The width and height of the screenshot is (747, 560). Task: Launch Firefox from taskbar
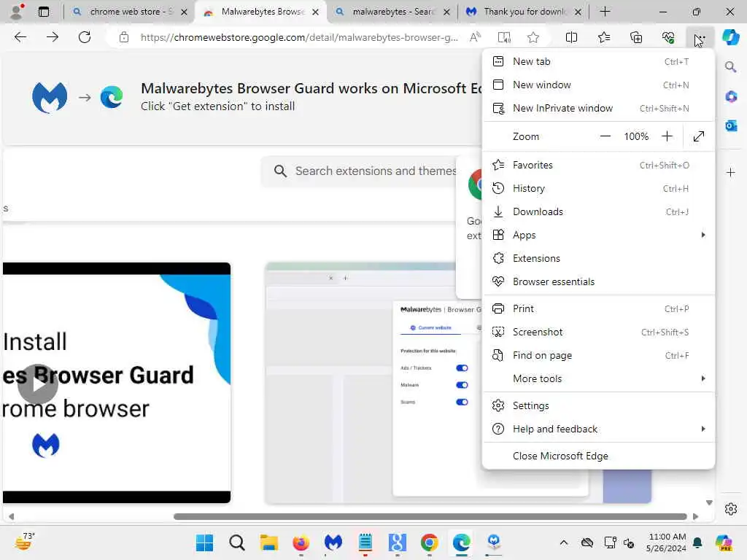point(301,542)
